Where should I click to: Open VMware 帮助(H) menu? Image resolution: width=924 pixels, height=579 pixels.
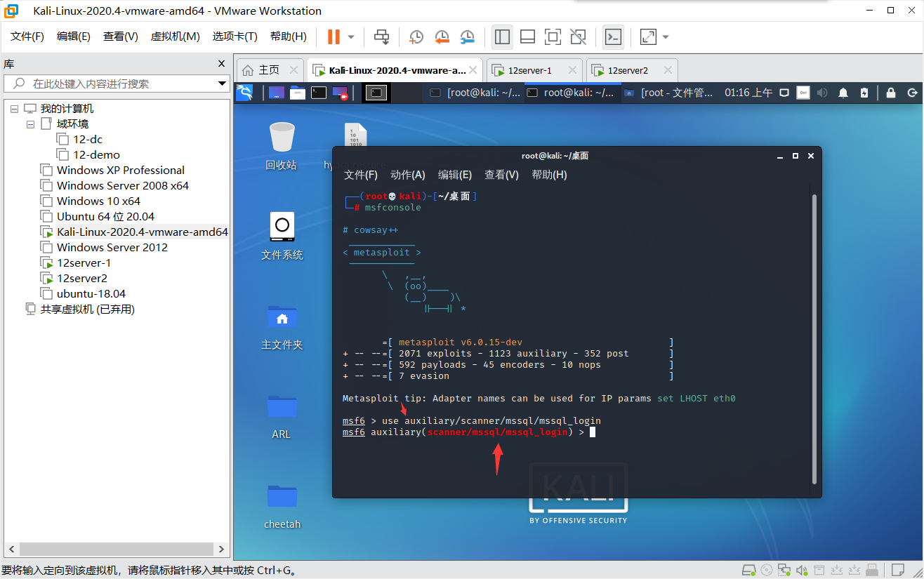point(289,36)
